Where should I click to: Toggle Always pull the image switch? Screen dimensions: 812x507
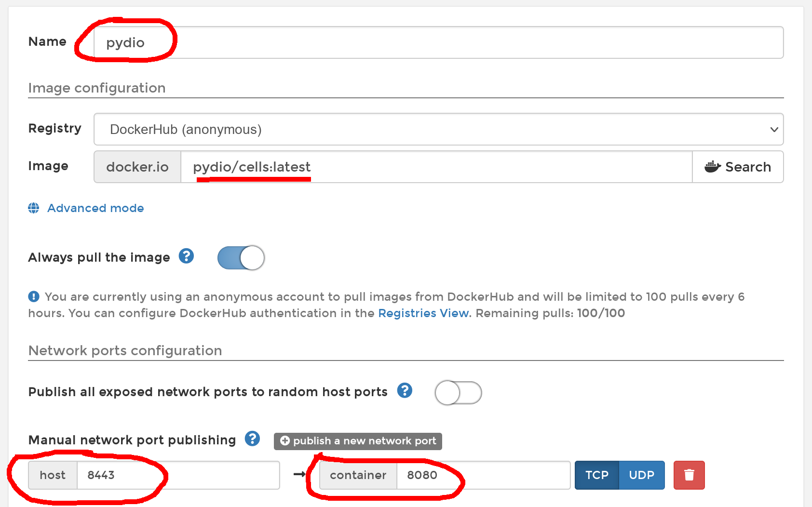click(x=241, y=258)
